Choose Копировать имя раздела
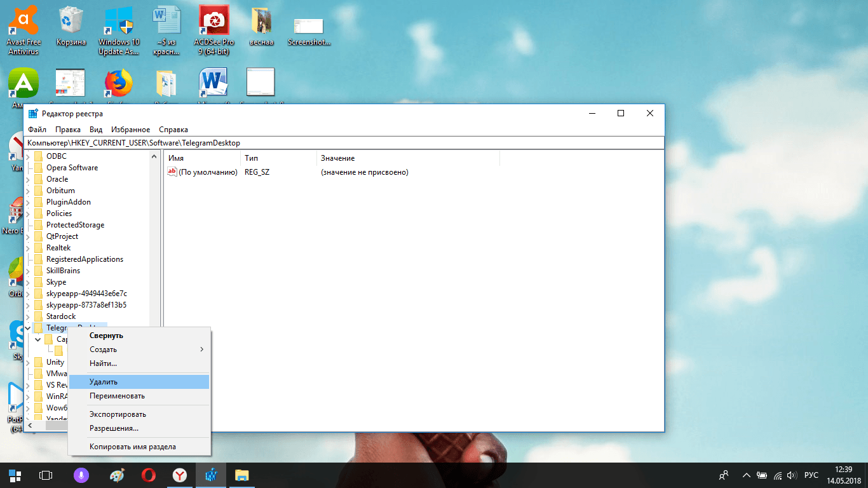 click(139, 447)
